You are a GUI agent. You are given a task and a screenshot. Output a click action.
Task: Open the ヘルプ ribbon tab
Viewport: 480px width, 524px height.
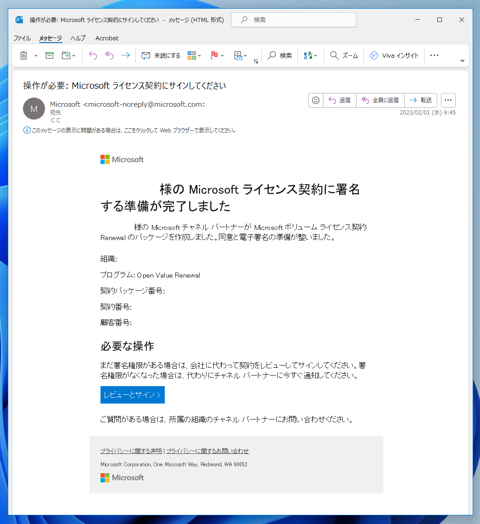point(78,38)
